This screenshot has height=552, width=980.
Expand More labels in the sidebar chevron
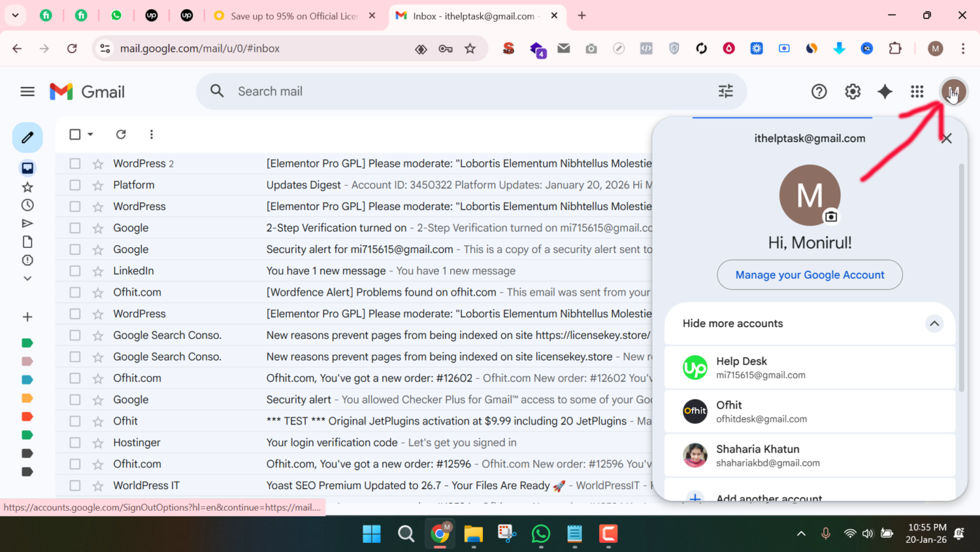[27, 278]
